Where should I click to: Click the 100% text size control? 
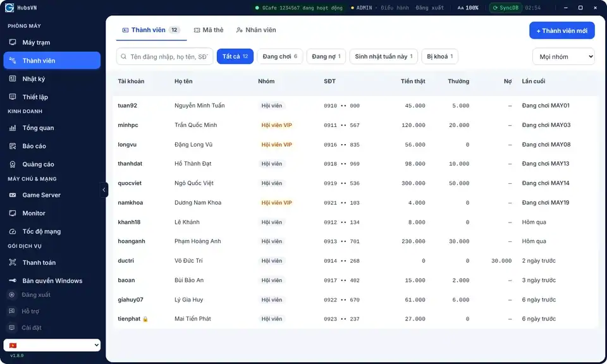[x=468, y=8]
